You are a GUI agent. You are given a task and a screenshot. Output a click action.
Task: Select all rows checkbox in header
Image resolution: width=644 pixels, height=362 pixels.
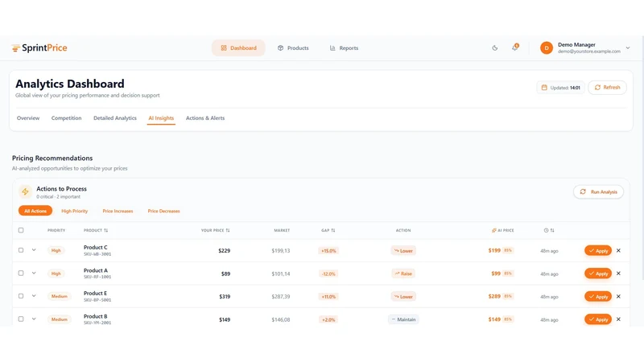pyautogui.click(x=21, y=230)
